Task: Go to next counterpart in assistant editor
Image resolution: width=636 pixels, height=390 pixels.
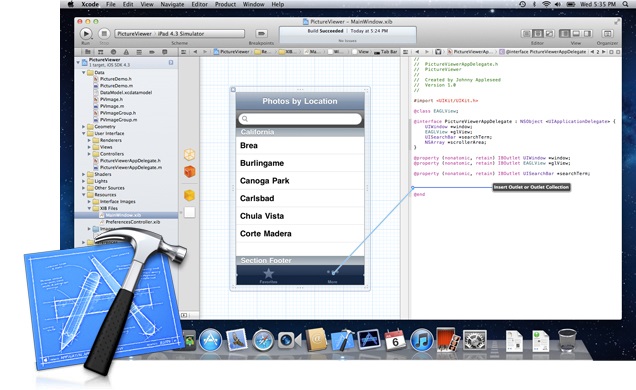Action: tap(604, 52)
